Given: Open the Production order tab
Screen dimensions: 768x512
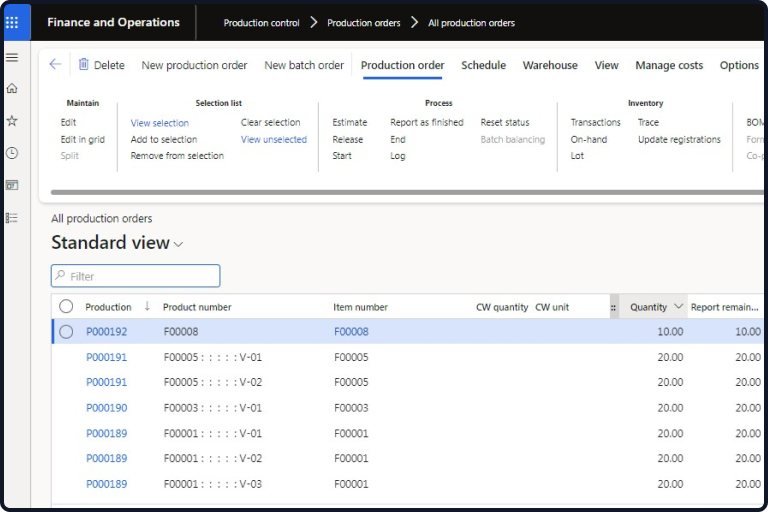Looking at the screenshot, I should point(403,65).
